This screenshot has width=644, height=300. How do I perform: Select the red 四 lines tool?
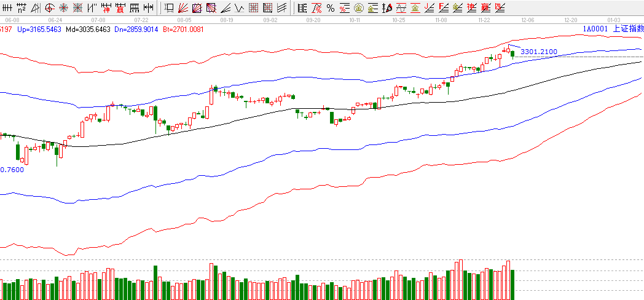click(x=500, y=8)
